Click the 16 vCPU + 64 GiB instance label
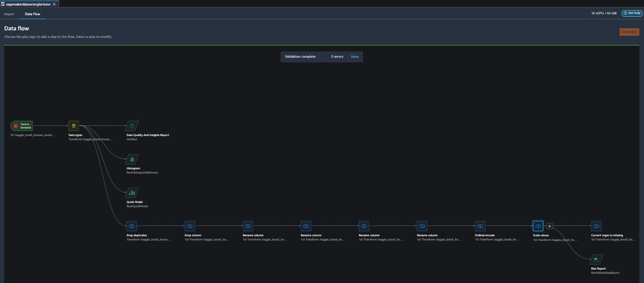Image resolution: width=644 pixels, height=283 pixels. [604, 13]
